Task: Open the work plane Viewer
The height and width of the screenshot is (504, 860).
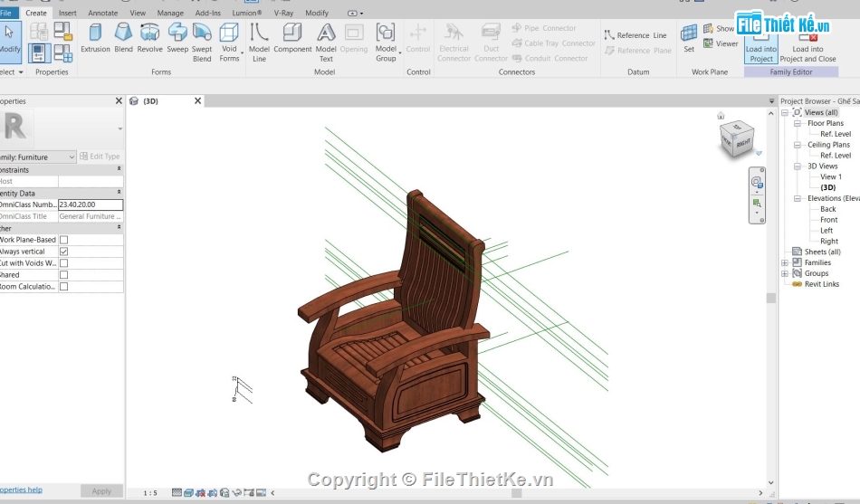Action: pos(721,43)
